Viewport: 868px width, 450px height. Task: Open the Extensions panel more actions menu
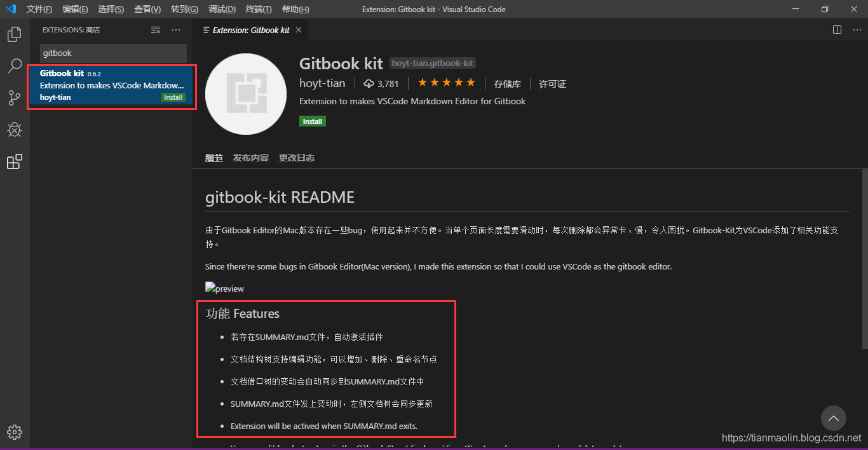click(175, 29)
